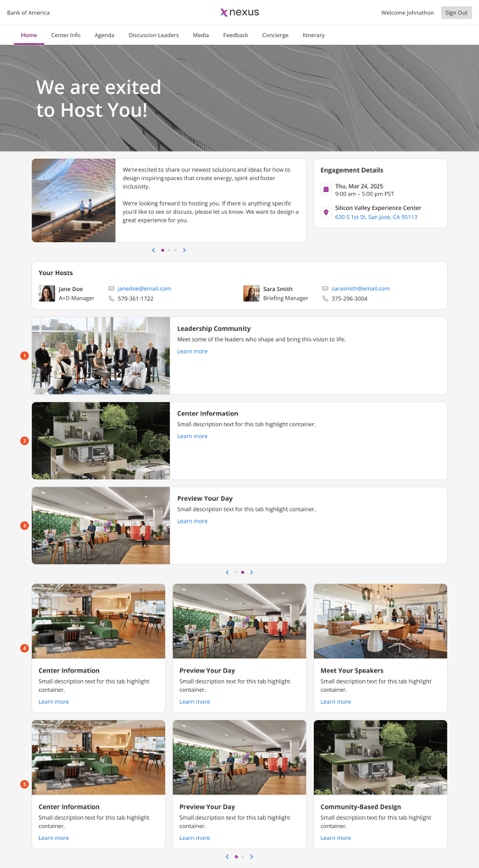
Task: Click the right chevron at the bottom card carousel
Action: click(251, 857)
